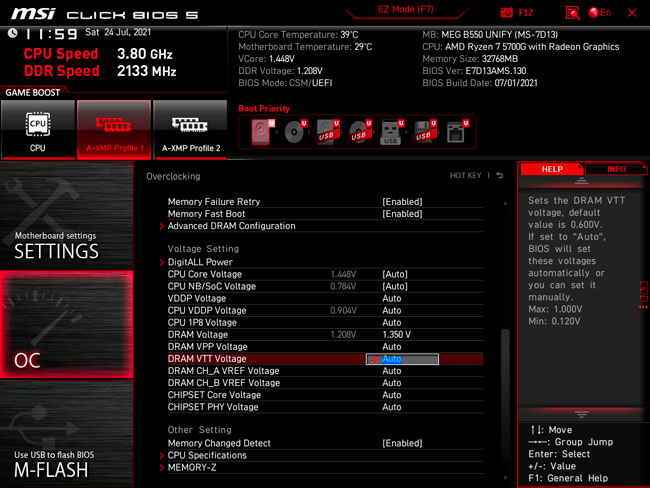Image resolution: width=650 pixels, height=488 pixels.
Task: Toggle A-XMP Profile 1
Action: pos(114,129)
